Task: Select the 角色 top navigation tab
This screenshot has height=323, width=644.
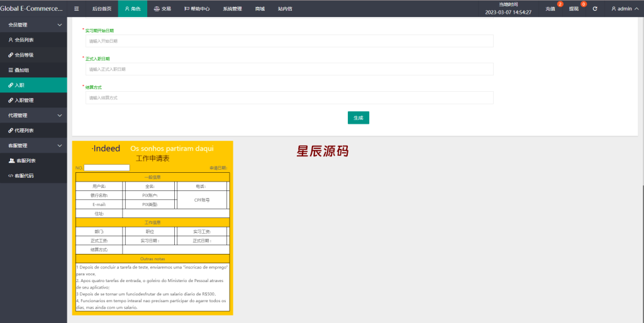Action: click(x=133, y=9)
